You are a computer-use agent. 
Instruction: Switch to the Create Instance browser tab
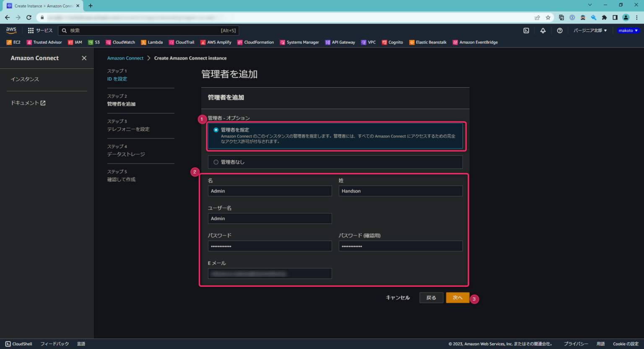[42, 5]
